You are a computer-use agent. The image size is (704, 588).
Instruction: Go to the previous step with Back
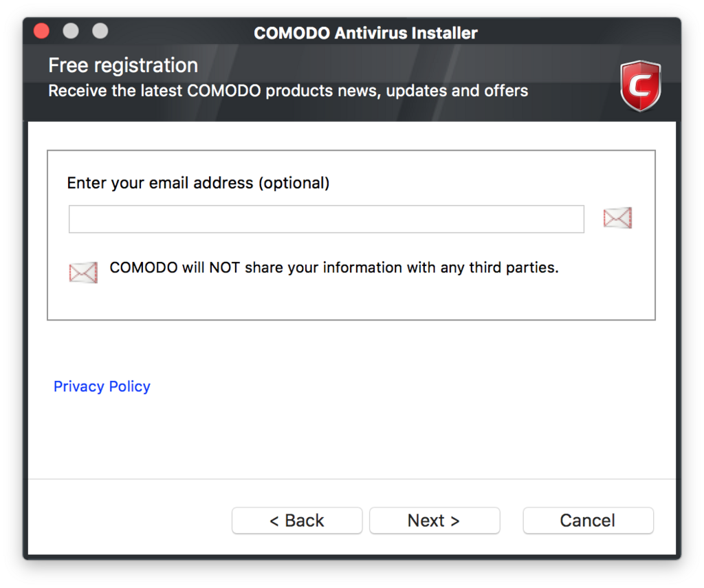(x=297, y=521)
